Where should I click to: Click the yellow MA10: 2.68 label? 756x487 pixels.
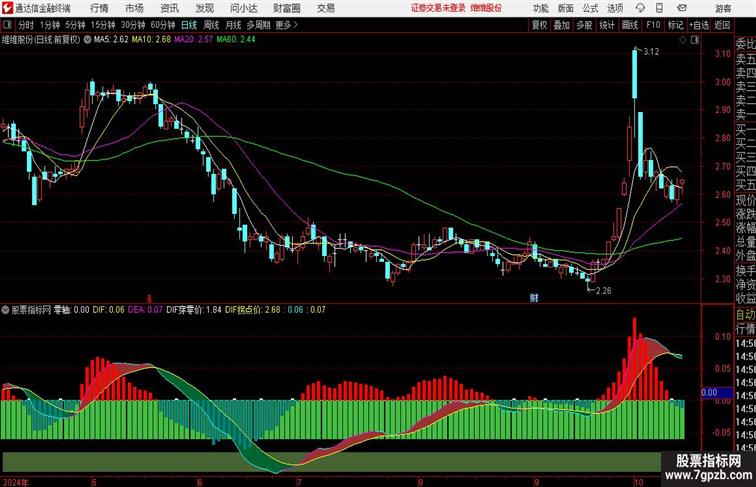coord(151,40)
